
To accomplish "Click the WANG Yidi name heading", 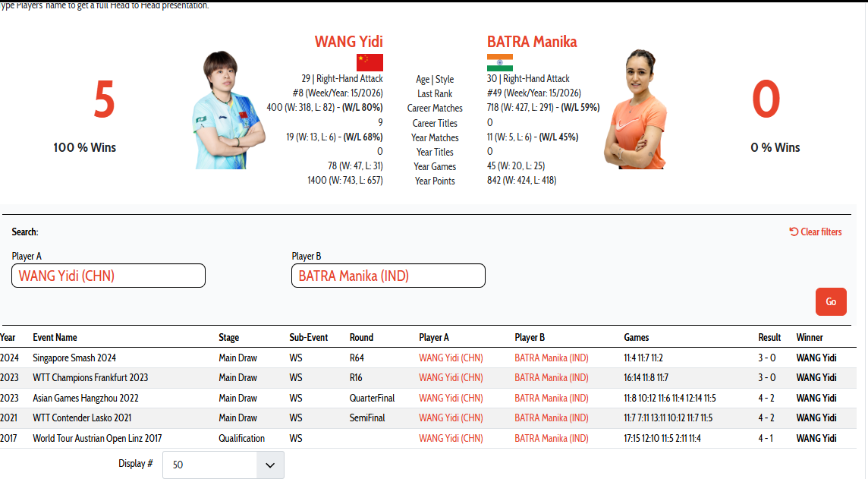I will click(x=349, y=42).
